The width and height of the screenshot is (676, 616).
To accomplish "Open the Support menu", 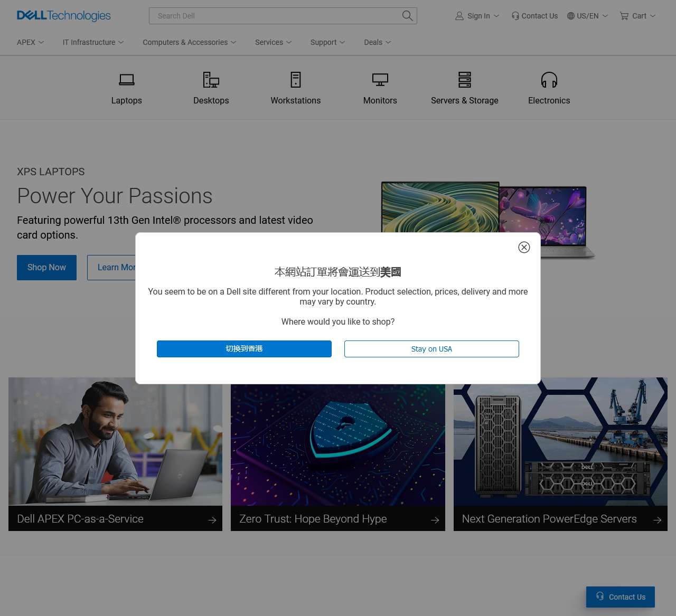I will click(x=327, y=42).
